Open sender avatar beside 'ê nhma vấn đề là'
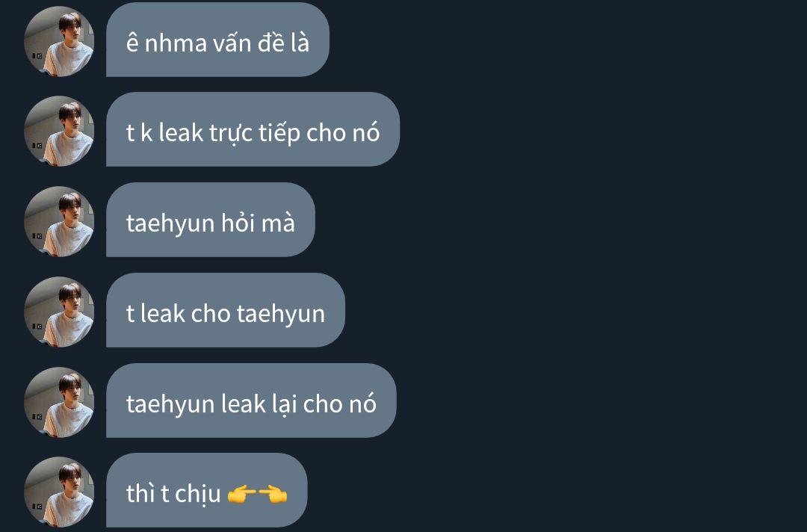The height and width of the screenshot is (532, 807). pos(59,41)
